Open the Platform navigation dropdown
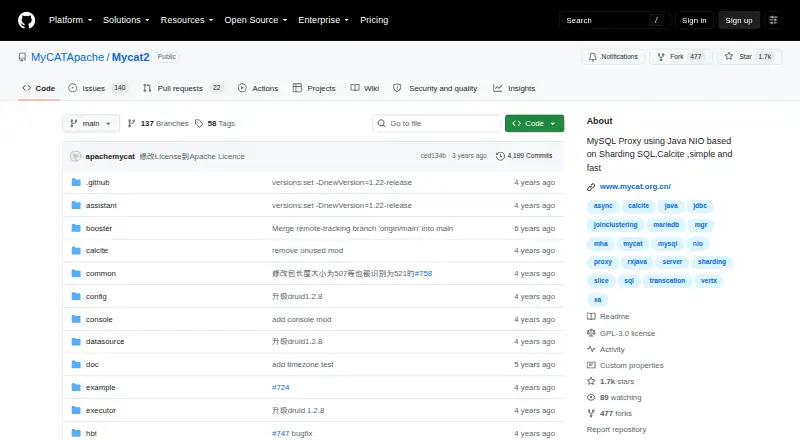This screenshot has width=800, height=440. click(70, 20)
